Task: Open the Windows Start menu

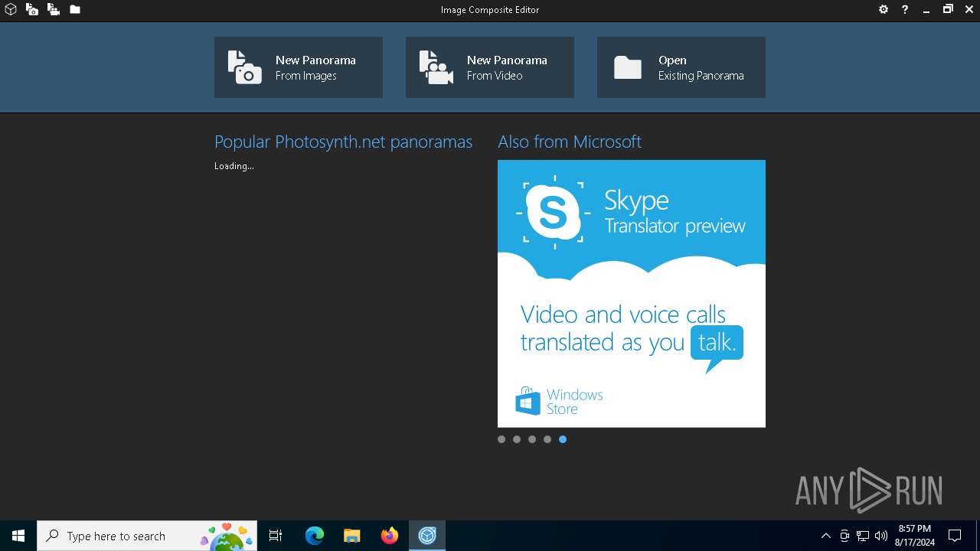Action: (18, 536)
